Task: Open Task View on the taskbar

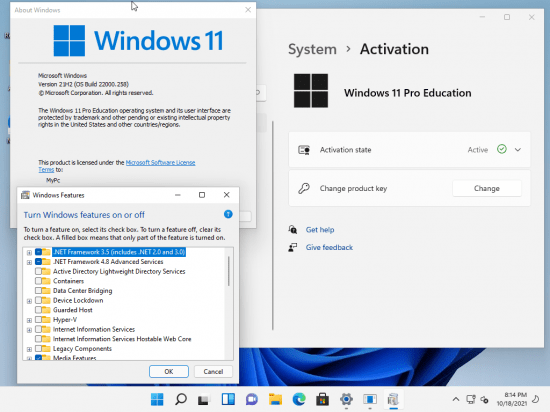Action: tap(204, 399)
